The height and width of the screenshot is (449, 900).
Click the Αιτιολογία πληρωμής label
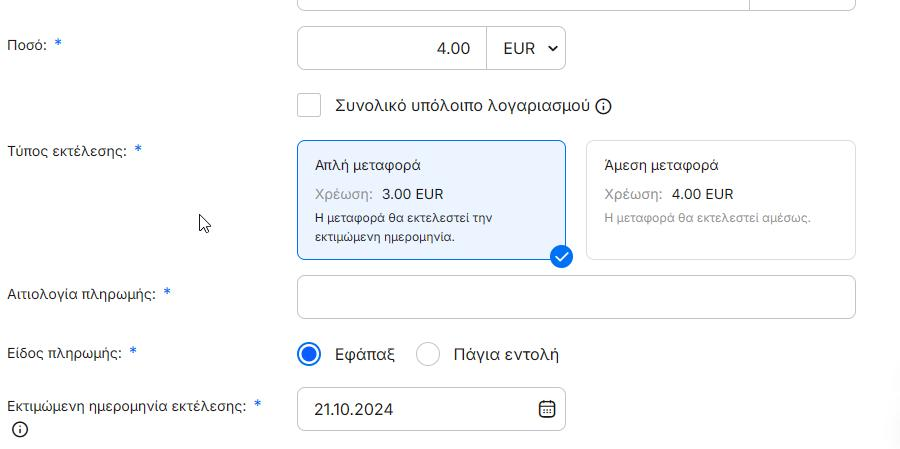click(81, 294)
